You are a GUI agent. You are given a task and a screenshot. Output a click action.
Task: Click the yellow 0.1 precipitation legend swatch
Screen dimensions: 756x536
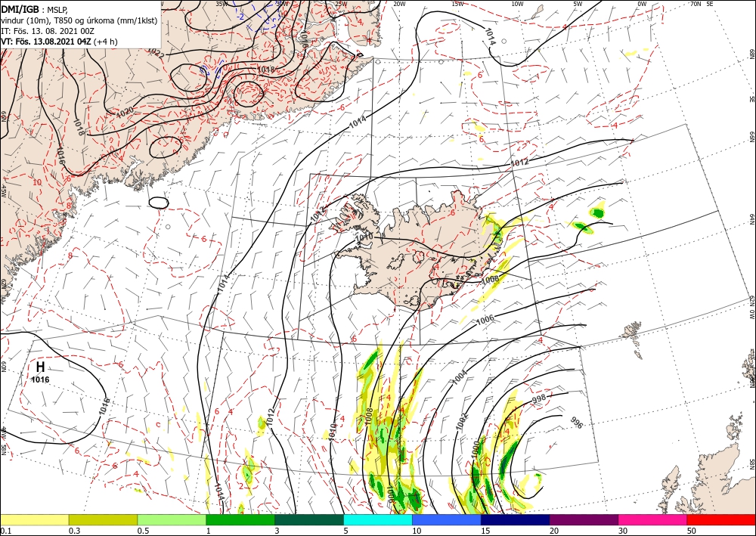click(35, 519)
